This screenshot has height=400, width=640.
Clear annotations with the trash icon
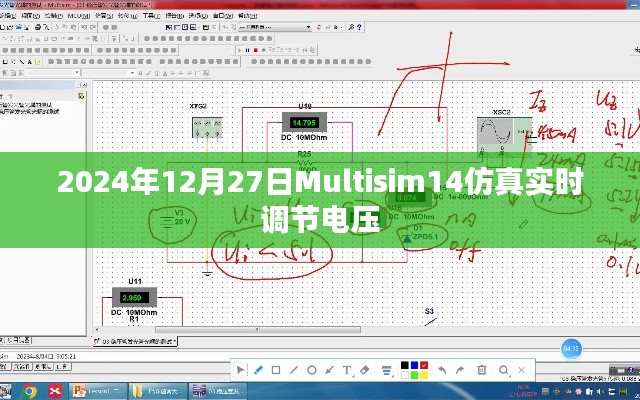[x=482, y=370]
